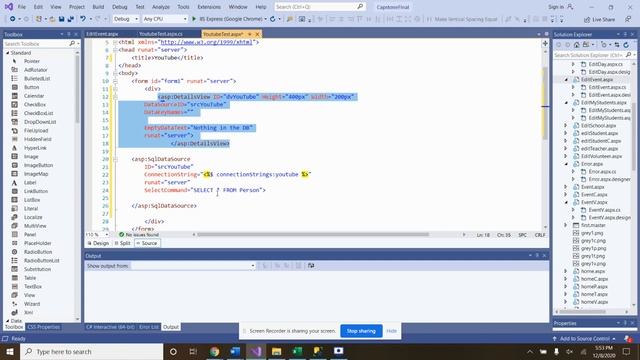640x360 pixels.
Task: Toggle auto hide pin on Toolbox panel
Action: coord(69,34)
